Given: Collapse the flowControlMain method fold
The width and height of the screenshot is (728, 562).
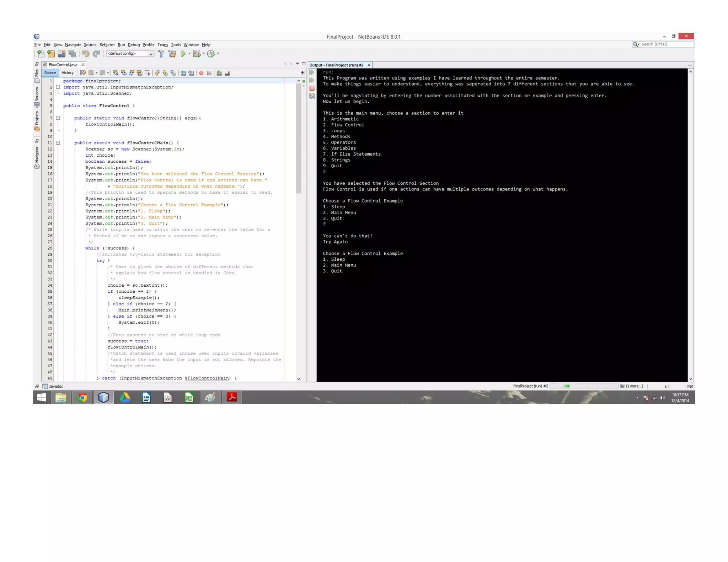Looking at the screenshot, I should tap(58, 143).
